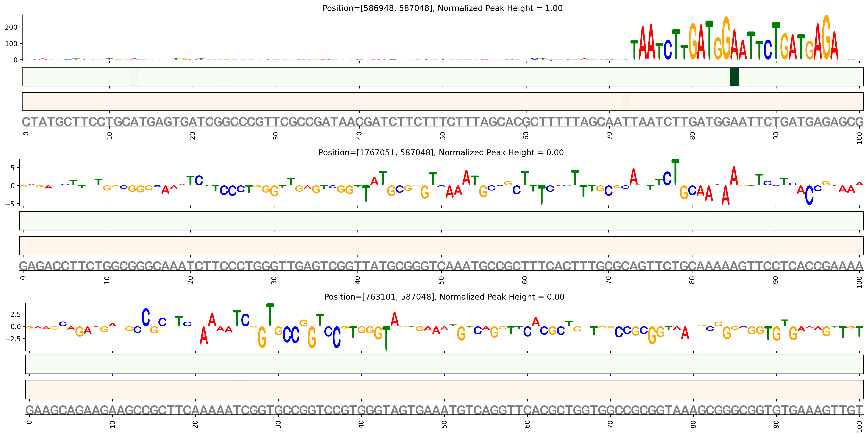Click x-axis label 100 below the CTATGCTTCC sequence
The width and height of the screenshot is (868, 437).
pos(860,138)
